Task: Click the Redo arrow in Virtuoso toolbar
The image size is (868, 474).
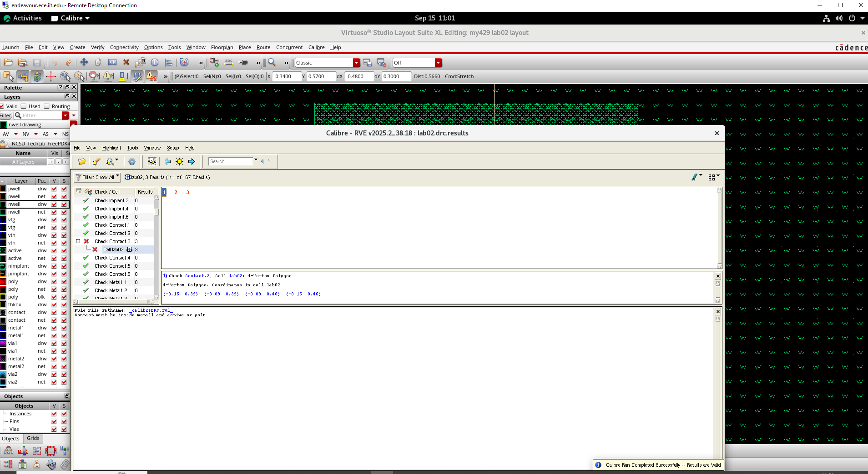Action: (x=68, y=63)
